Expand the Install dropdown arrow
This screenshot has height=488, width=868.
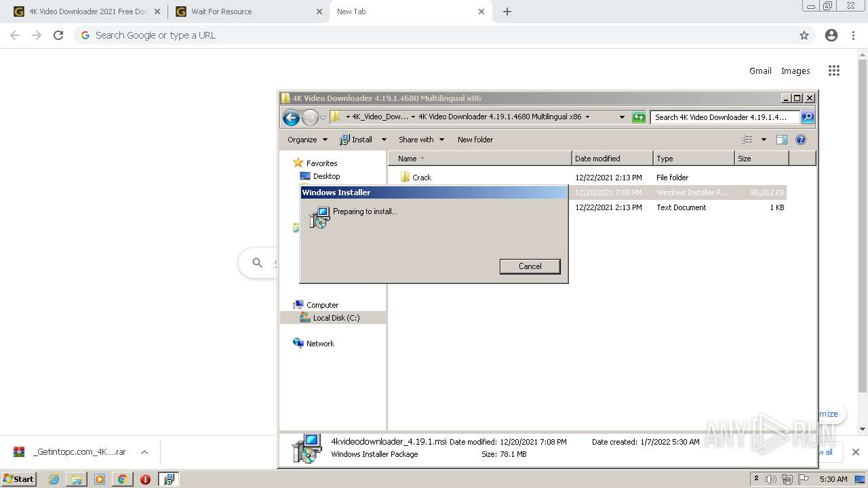[x=383, y=140]
